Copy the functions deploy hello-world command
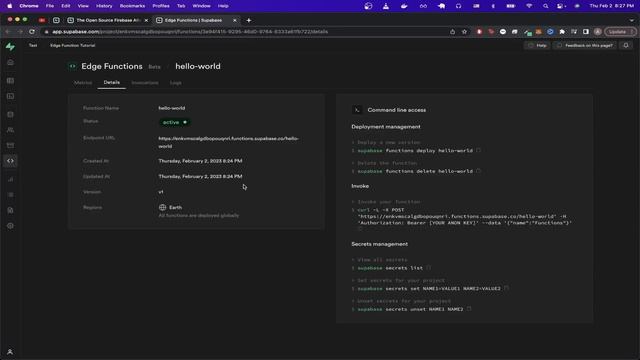 478,150
